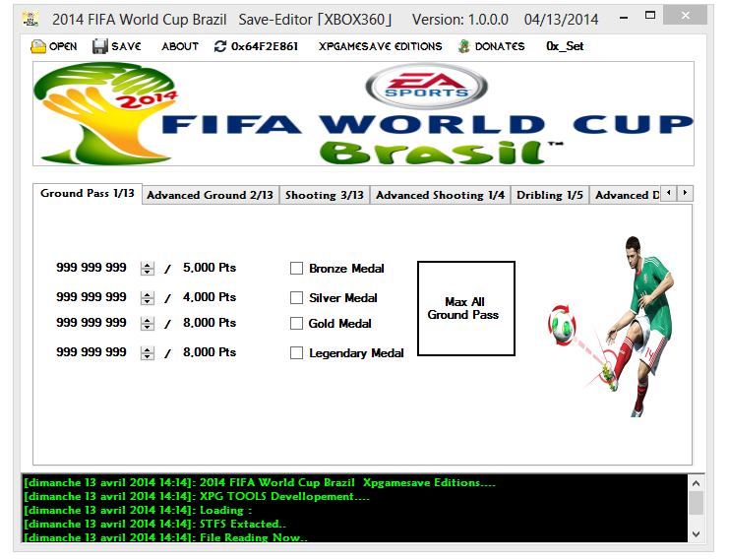Viewport: 729px width, 560px height.
Task: Click the app icon in the title bar
Action: point(30,20)
